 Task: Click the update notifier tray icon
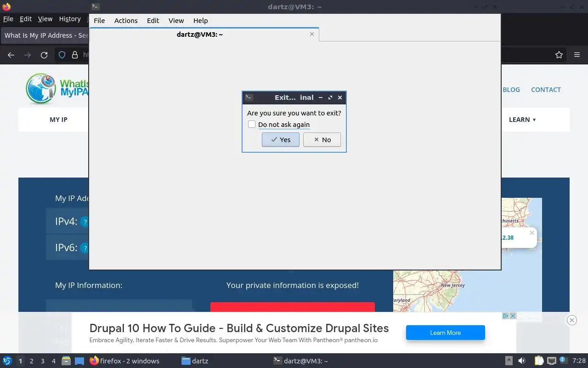point(563,361)
